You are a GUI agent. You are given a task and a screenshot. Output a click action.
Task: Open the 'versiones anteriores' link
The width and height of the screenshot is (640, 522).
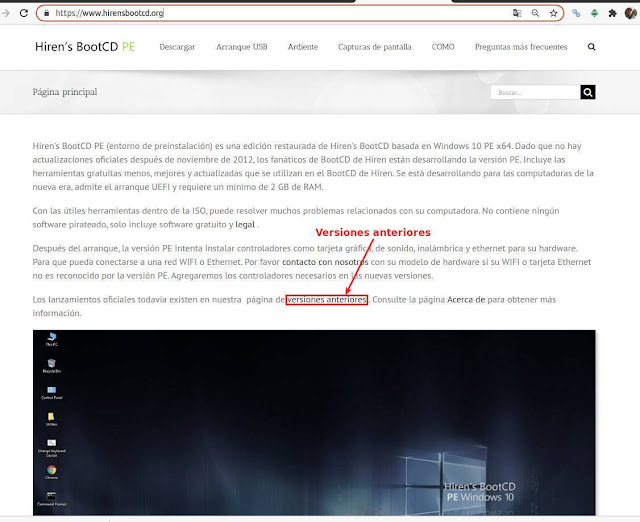327,300
